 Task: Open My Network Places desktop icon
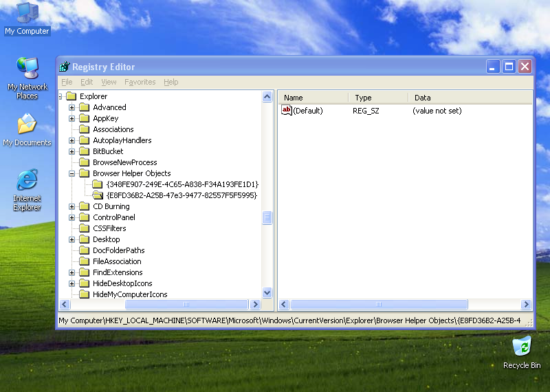tap(27, 69)
